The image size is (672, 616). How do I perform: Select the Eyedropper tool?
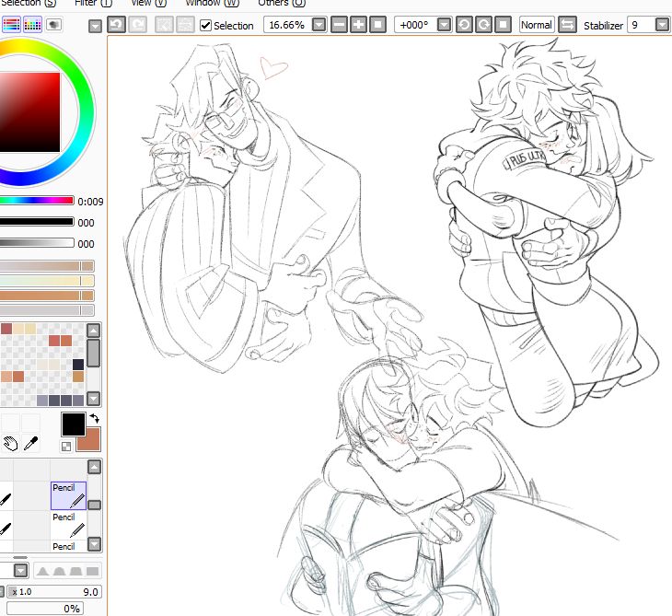(31, 444)
